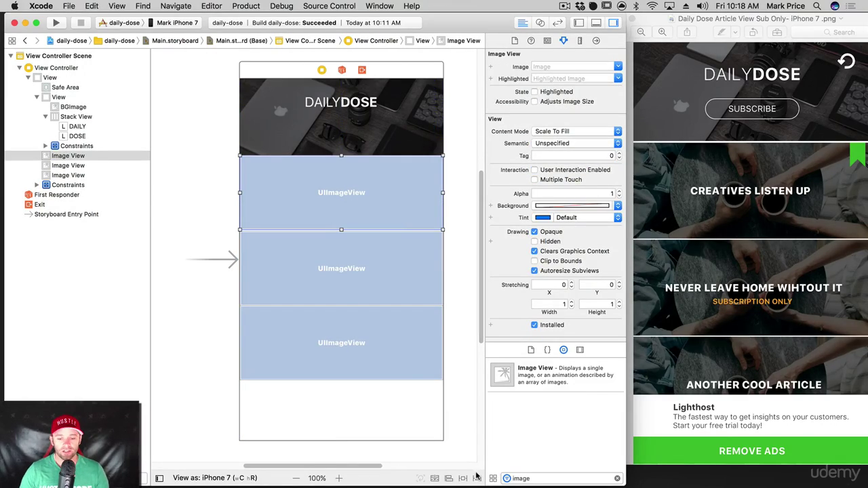The image size is (868, 488).
Task: Open the Connections inspector
Action: click(596, 41)
